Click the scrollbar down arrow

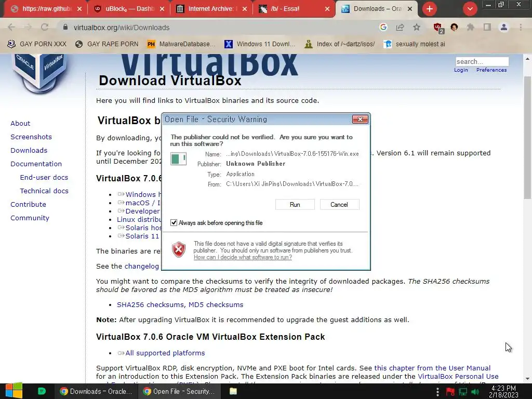point(528,379)
